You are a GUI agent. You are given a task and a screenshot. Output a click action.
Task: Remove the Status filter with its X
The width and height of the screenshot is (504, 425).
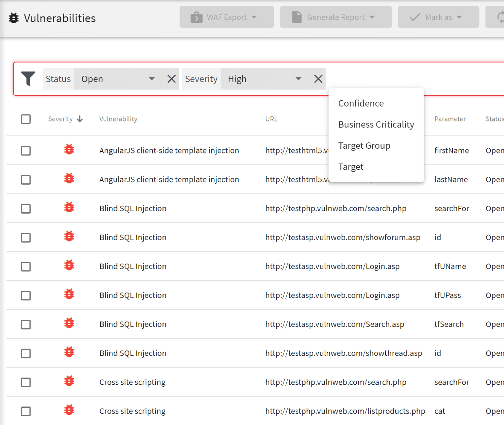click(171, 79)
